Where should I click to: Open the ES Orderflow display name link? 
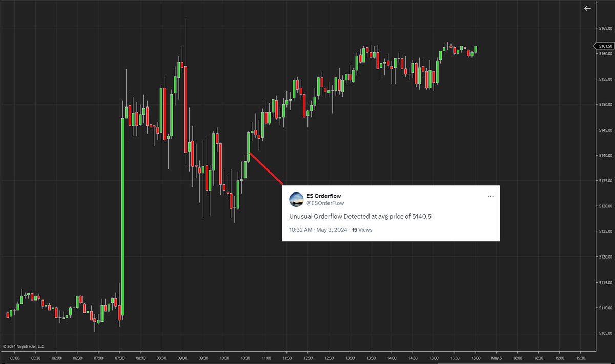click(x=324, y=196)
